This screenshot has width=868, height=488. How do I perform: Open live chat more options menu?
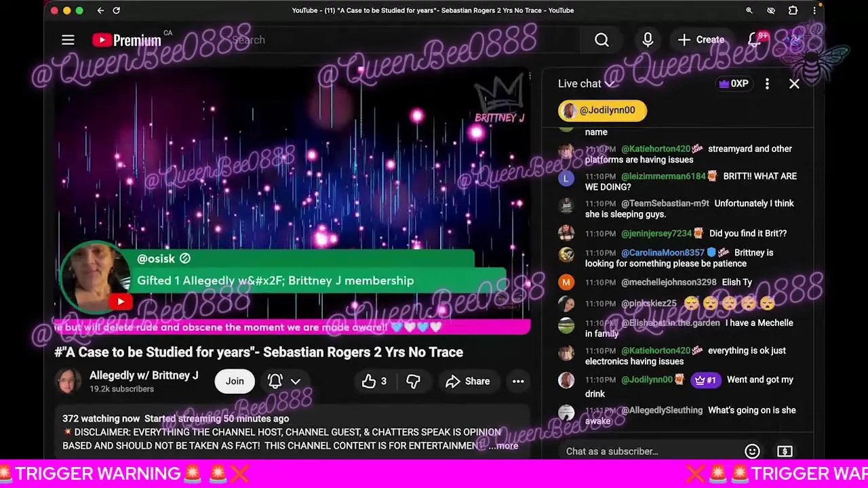767,83
